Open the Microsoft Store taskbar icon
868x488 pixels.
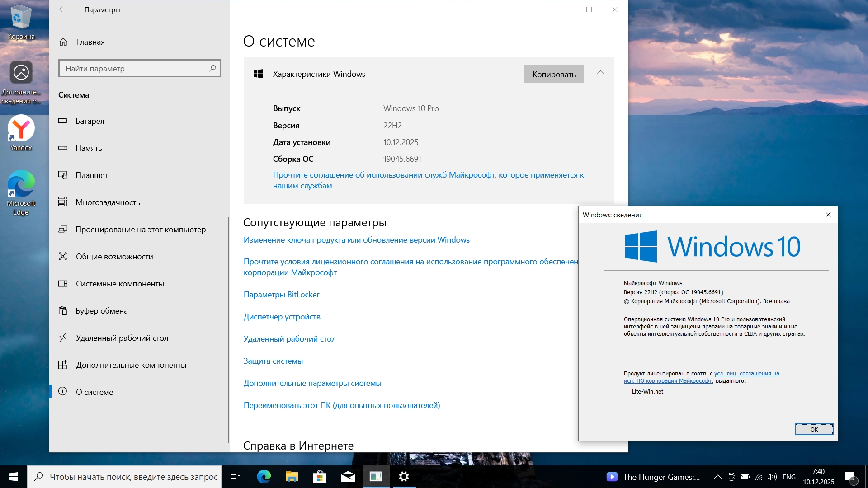tap(320, 477)
